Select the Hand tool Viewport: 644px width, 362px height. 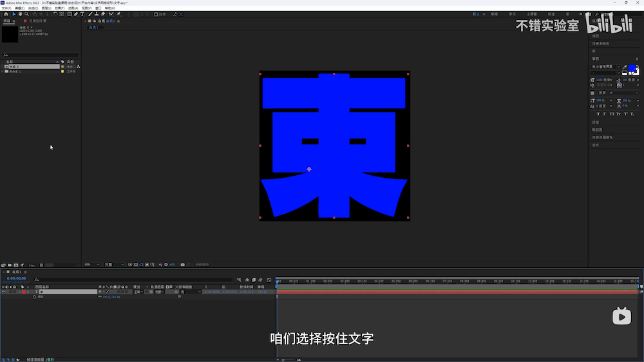pos(21,14)
